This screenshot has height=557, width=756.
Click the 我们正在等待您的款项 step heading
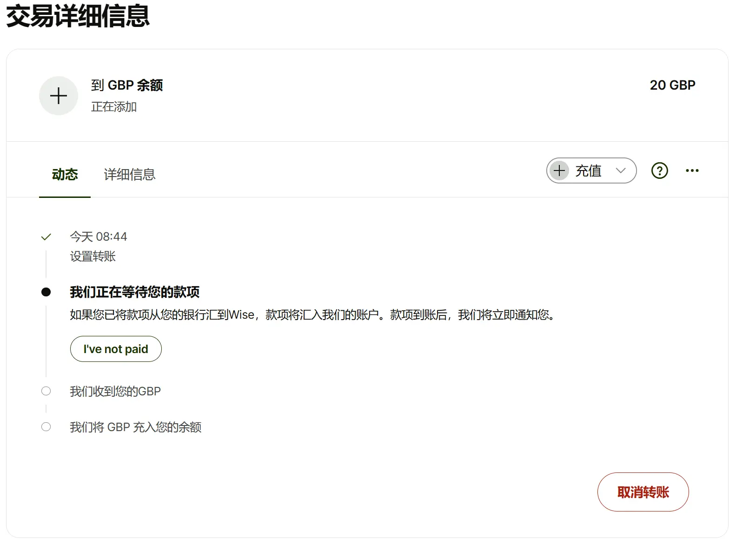[x=134, y=292]
